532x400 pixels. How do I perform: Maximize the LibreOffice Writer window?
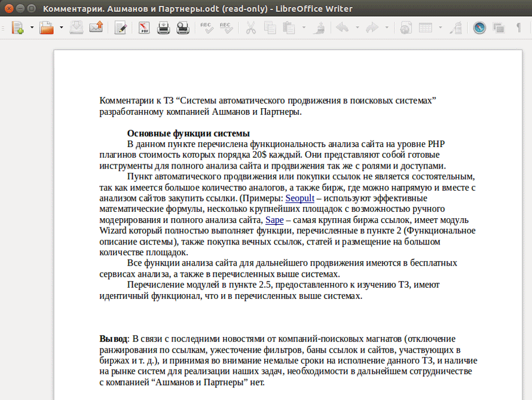[x=32, y=8]
